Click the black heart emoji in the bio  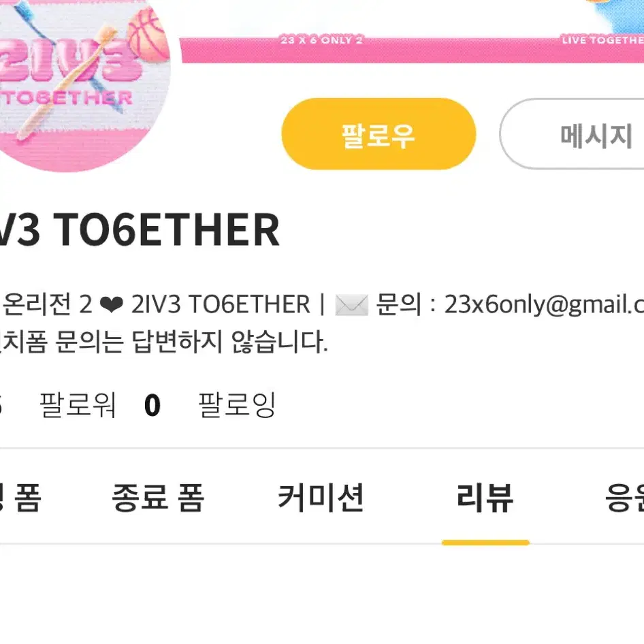[x=112, y=305]
